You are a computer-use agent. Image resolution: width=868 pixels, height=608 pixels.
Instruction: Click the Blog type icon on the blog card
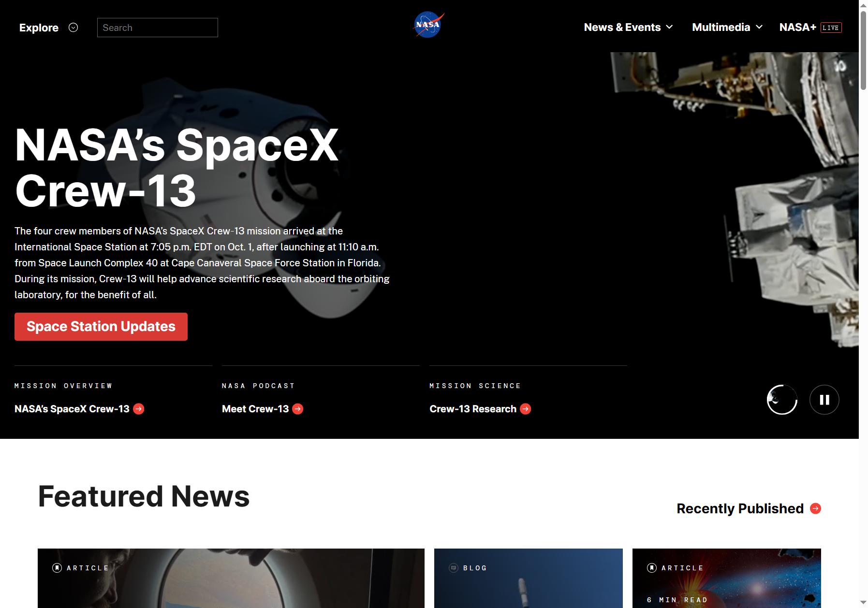click(x=454, y=568)
